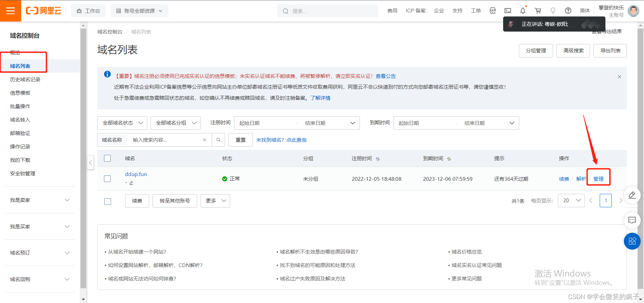
Task: Focus the top 搜索 search box
Action: click(328, 11)
